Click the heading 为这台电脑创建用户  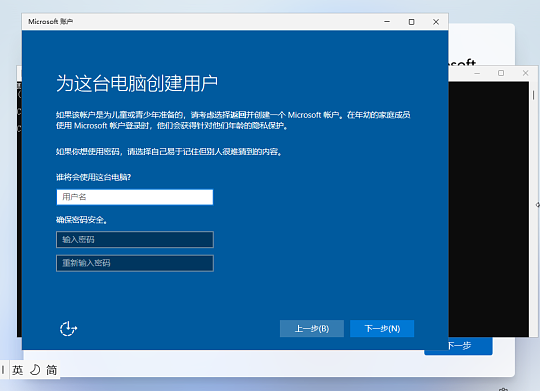click(137, 83)
